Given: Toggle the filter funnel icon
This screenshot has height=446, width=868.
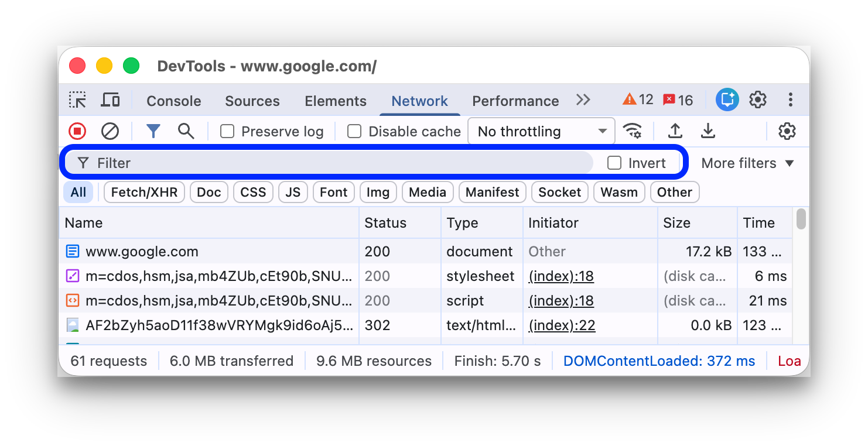Looking at the screenshot, I should pyautogui.click(x=153, y=131).
